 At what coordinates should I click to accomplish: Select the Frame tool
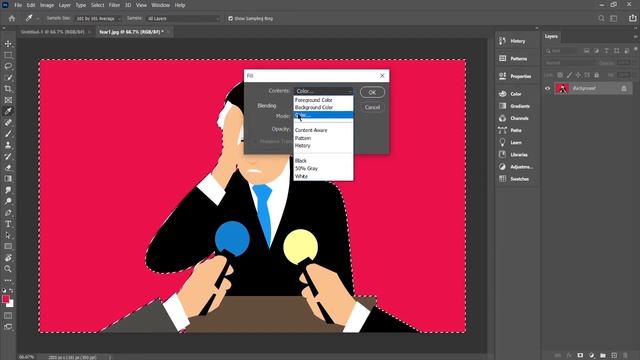tap(8, 100)
